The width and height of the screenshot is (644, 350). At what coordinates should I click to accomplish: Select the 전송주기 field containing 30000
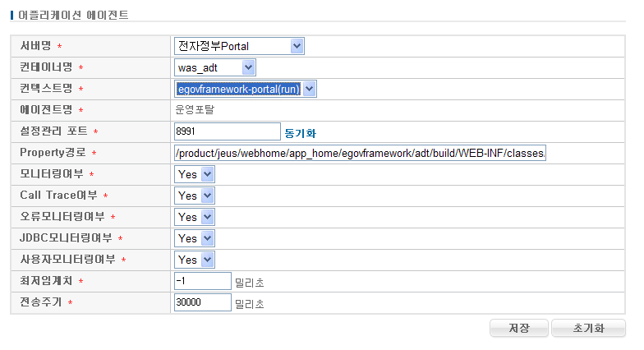coord(203,302)
